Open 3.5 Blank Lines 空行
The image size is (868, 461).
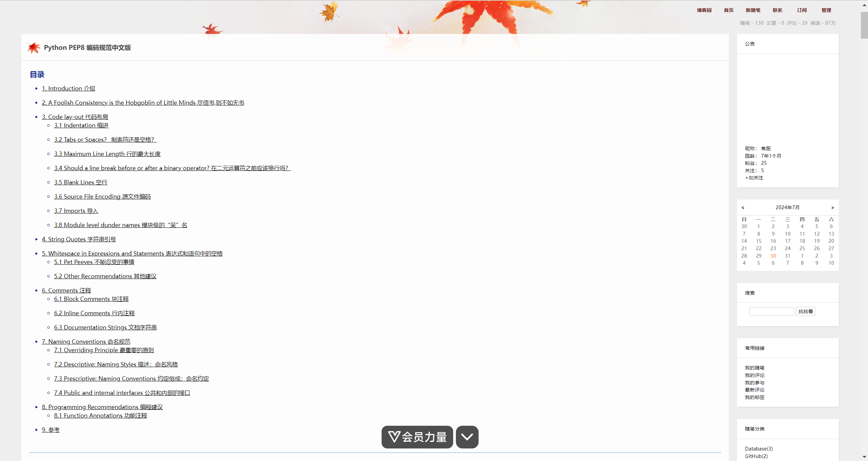pyautogui.click(x=81, y=182)
